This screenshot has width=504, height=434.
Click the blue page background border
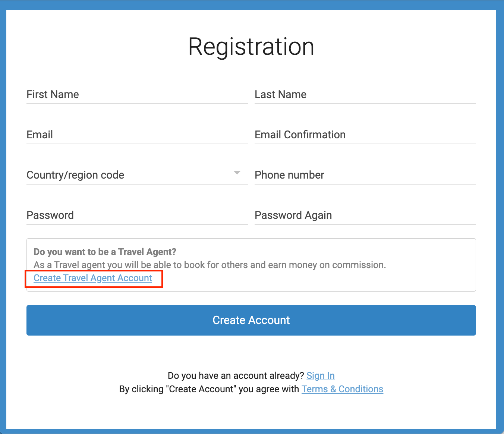[3, 216]
